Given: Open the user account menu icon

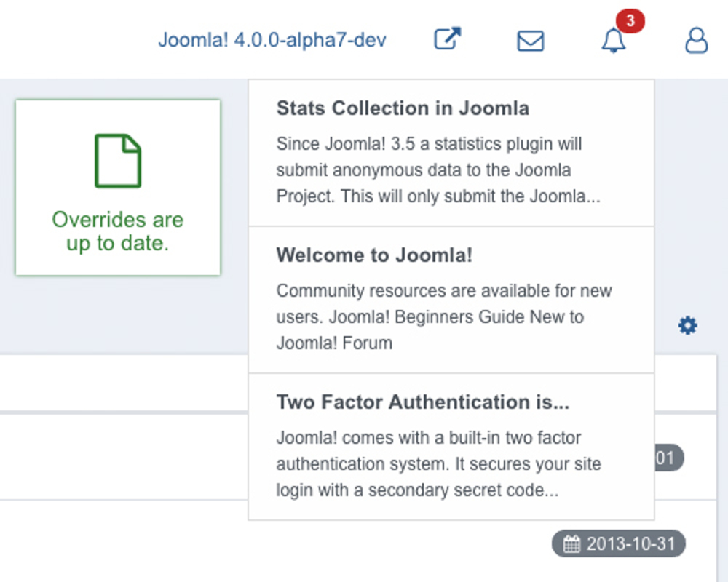Looking at the screenshot, I should (697, 41).
